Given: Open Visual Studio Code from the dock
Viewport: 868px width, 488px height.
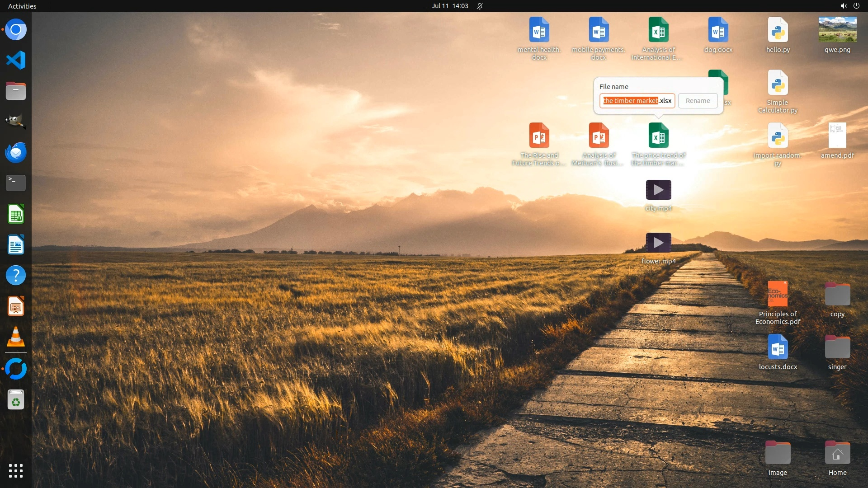Looking at the screenshot, I should coord(16,60).
